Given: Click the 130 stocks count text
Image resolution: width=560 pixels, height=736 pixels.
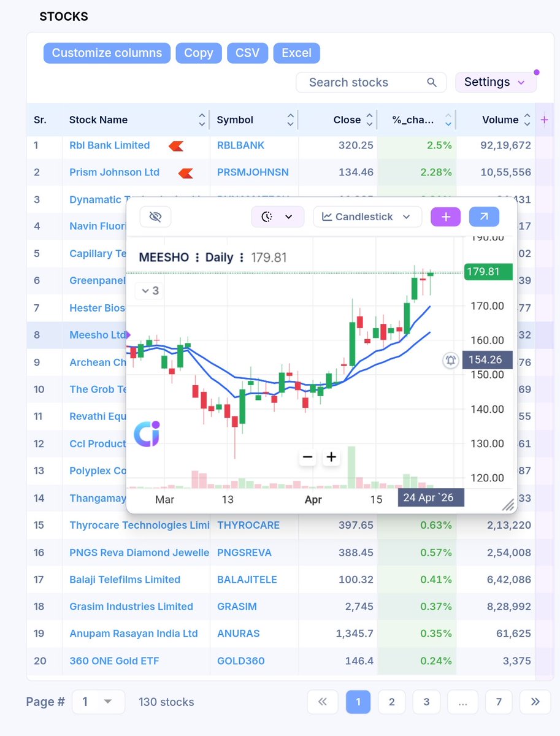Looking at the screenshot, I should (166, 702).
